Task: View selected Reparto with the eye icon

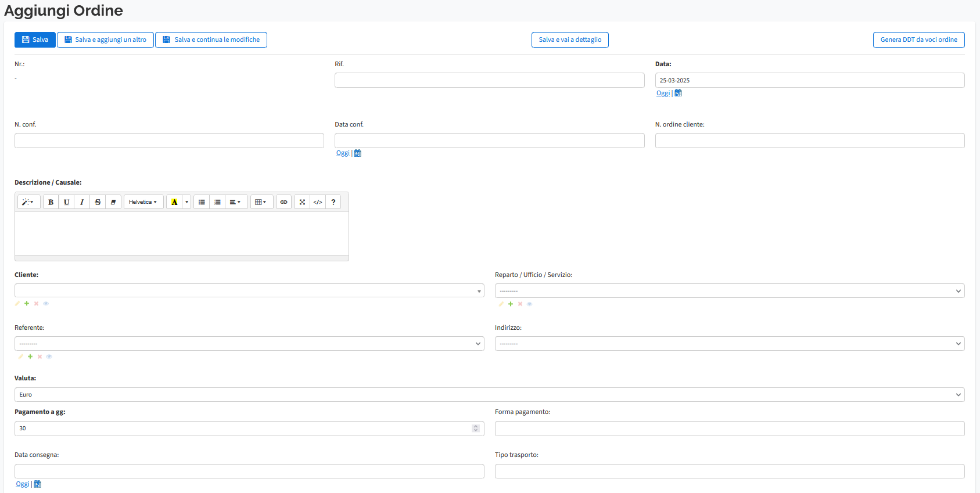Action: click(x=529, y=304)
